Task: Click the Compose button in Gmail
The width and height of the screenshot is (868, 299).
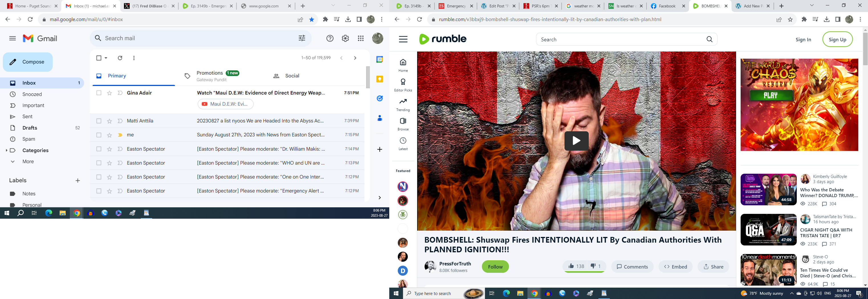Action: [28, 62]
